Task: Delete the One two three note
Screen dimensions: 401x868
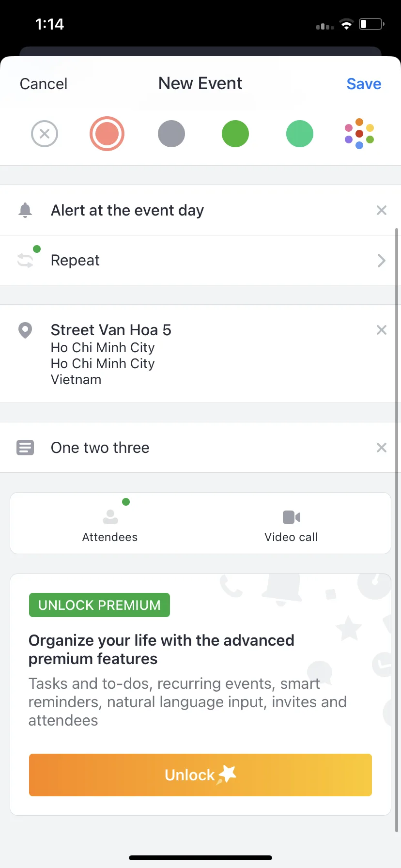Action: (x=382, y=448)
